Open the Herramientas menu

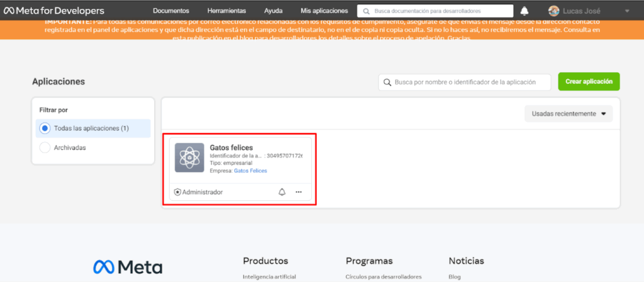[227, 11]
